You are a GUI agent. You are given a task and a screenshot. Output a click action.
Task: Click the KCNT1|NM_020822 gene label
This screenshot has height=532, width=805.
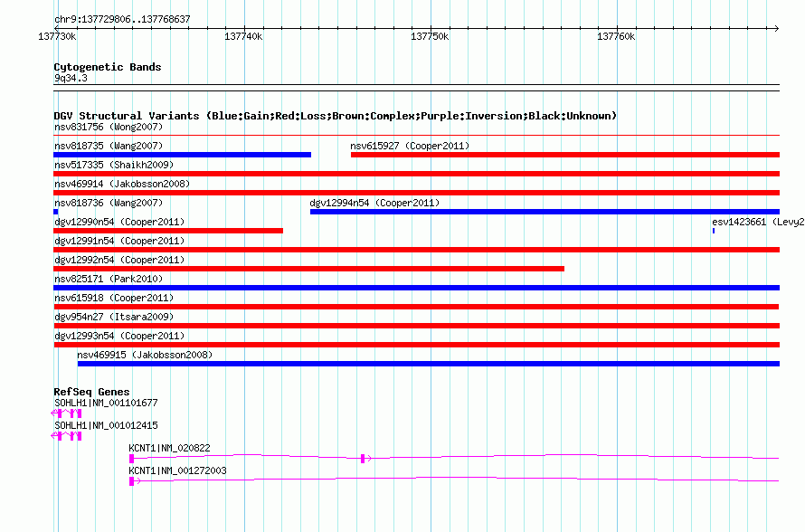(169, 448)
